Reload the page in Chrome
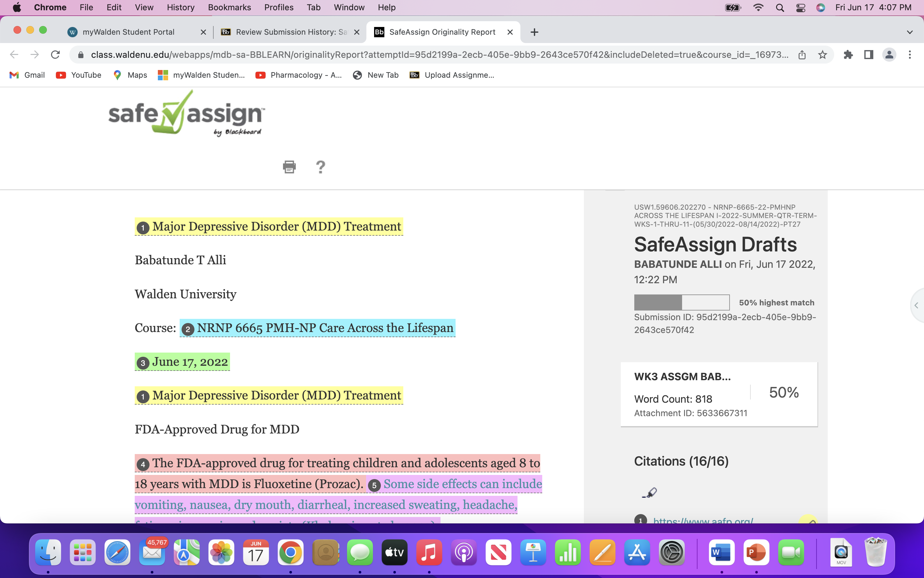The width and height of the screenshot is (924, 578). click(x=56, y=55)
